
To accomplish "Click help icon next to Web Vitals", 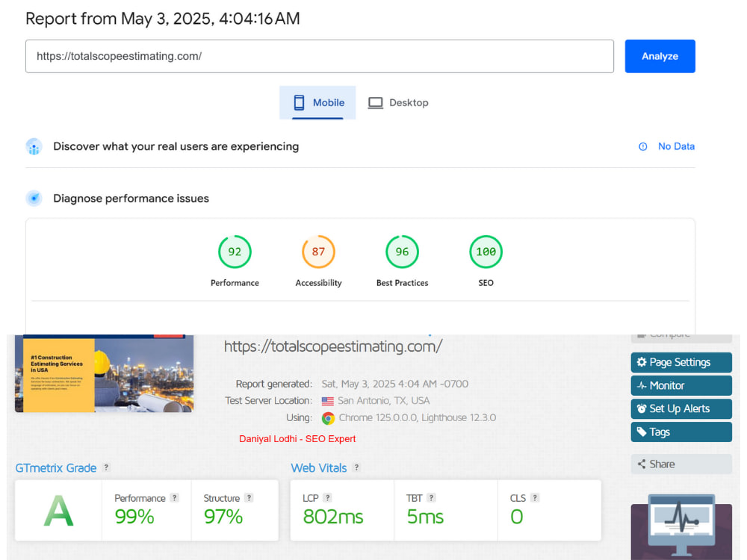I will [356, 467].
